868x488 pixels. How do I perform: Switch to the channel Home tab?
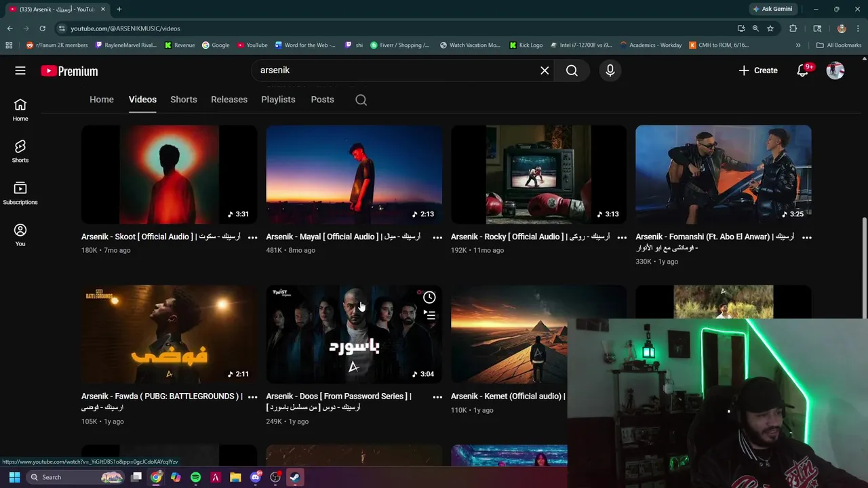point(102,100)
